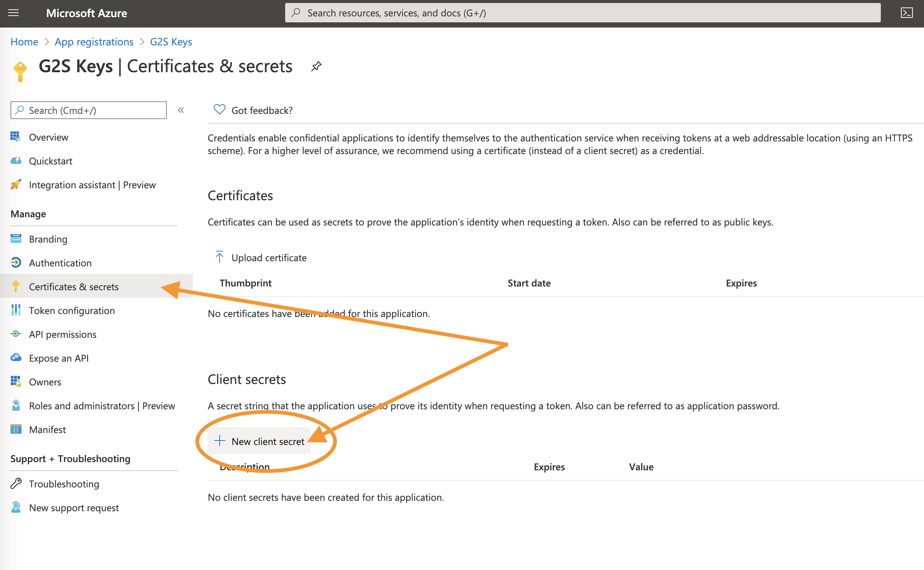Image resolution: width=924 pixels, height=570 pixels.
Task: Click the Got feedback heart icon
Action: (x=220, y=110)
